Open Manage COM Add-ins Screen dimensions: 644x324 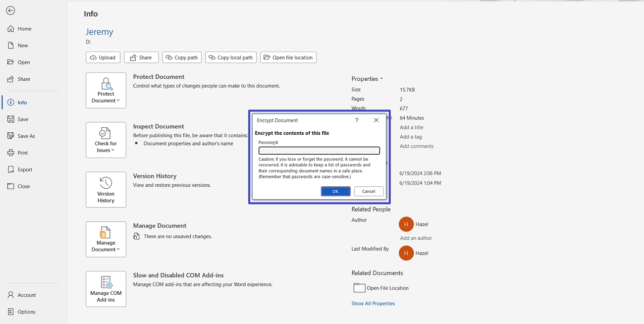click(106, 289)
